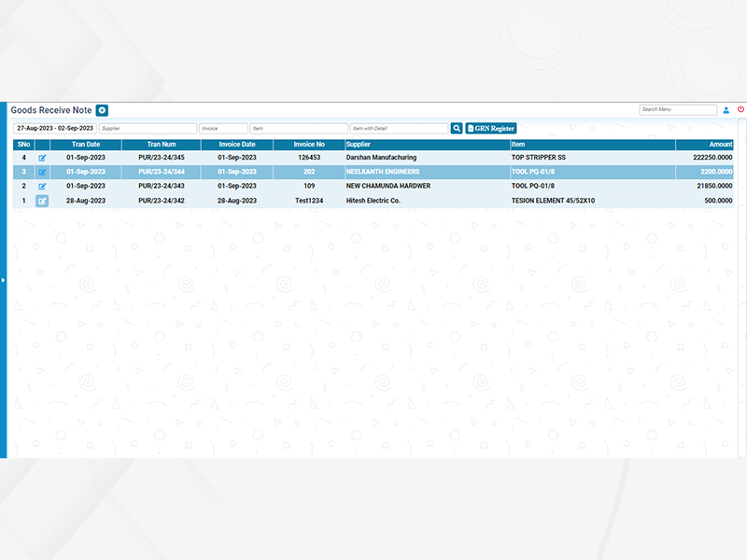Viewport: 747px width, 560px height.
Task: Sort by the Tran Date column header
Action: 85,145
